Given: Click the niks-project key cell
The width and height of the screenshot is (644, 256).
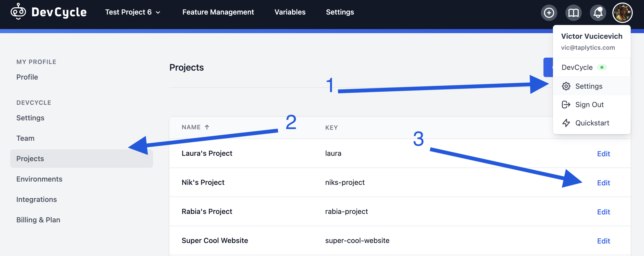Looking at the screenshot, I should click(345, 182).
